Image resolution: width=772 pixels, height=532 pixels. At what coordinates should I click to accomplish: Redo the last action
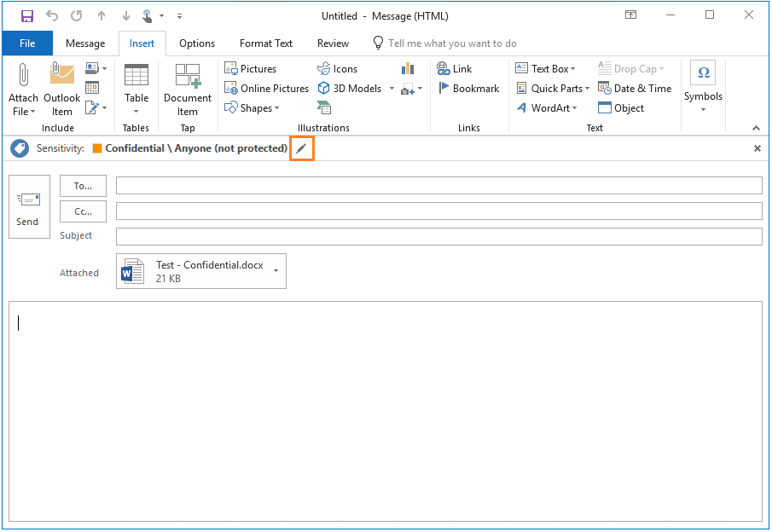tap(76, 15)
